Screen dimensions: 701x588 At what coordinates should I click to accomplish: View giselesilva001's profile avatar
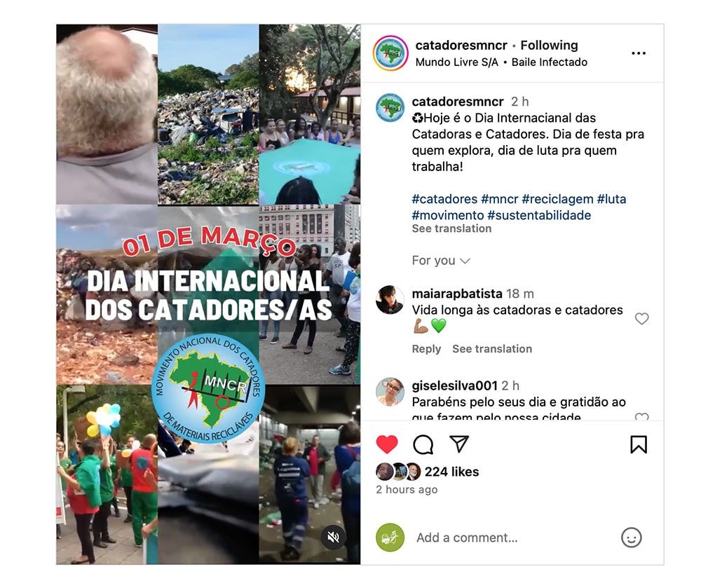coord(390,391)
